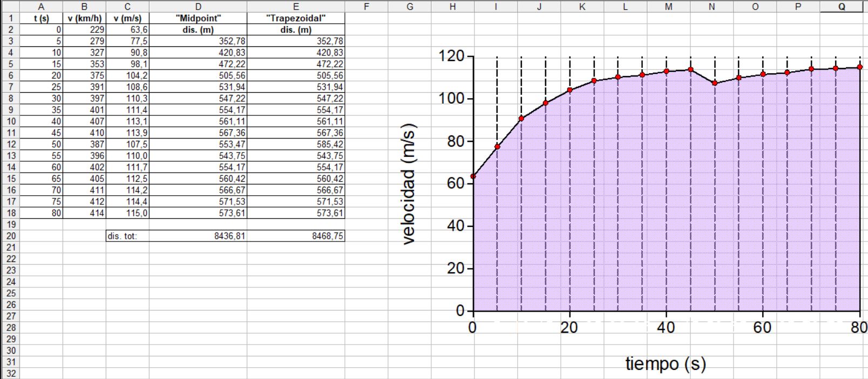Select empty cell F10
The width and height of the screenshot is (868, 379).
click(x=367, y=121)
